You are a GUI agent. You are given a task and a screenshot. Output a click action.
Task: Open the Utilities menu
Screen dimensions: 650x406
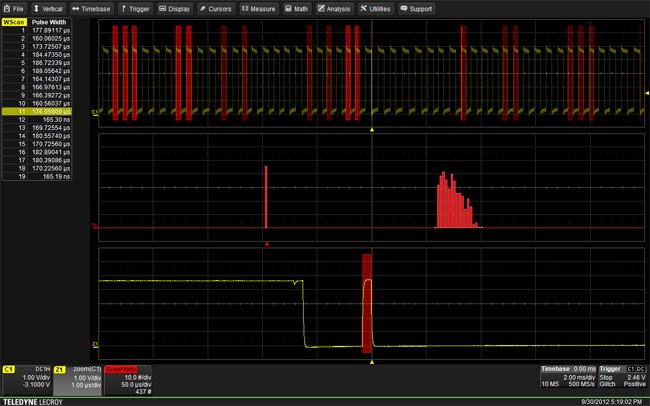(x=376, y=8)
